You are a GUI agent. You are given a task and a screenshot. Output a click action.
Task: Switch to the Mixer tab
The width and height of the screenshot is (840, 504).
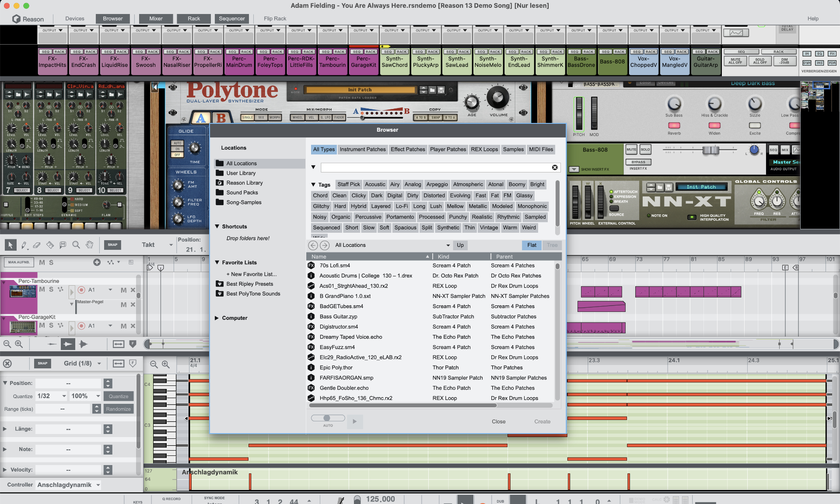[156, 18]
